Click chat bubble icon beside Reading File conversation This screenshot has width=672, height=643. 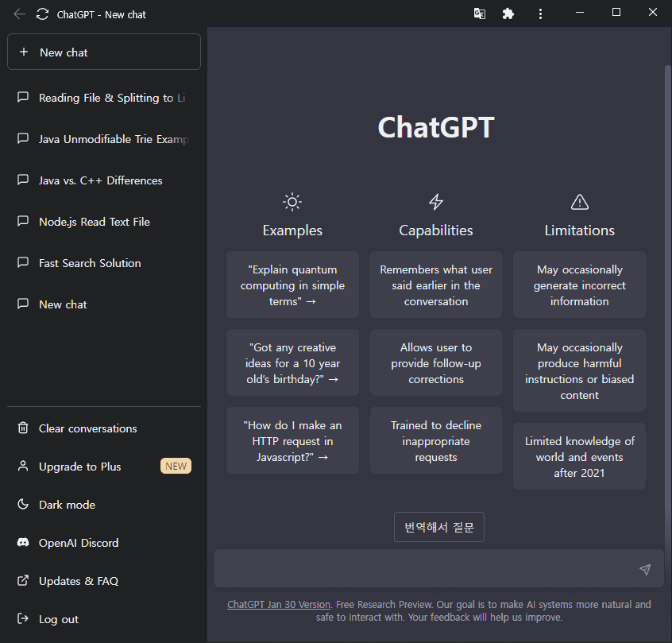23,97
